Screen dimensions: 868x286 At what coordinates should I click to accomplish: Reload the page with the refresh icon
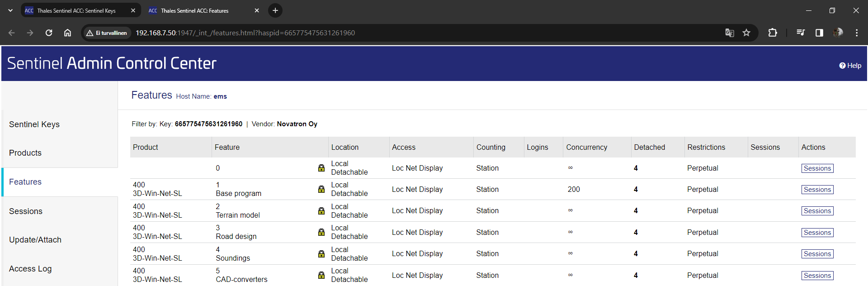pos(49,33)
